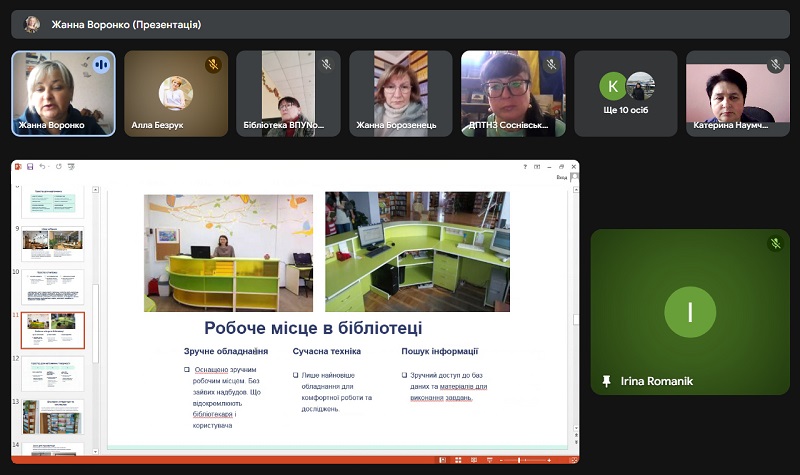Click muted mic icon on Irina Romanik tile
This screenshot has height=475, width=800.
click(775, 244)
